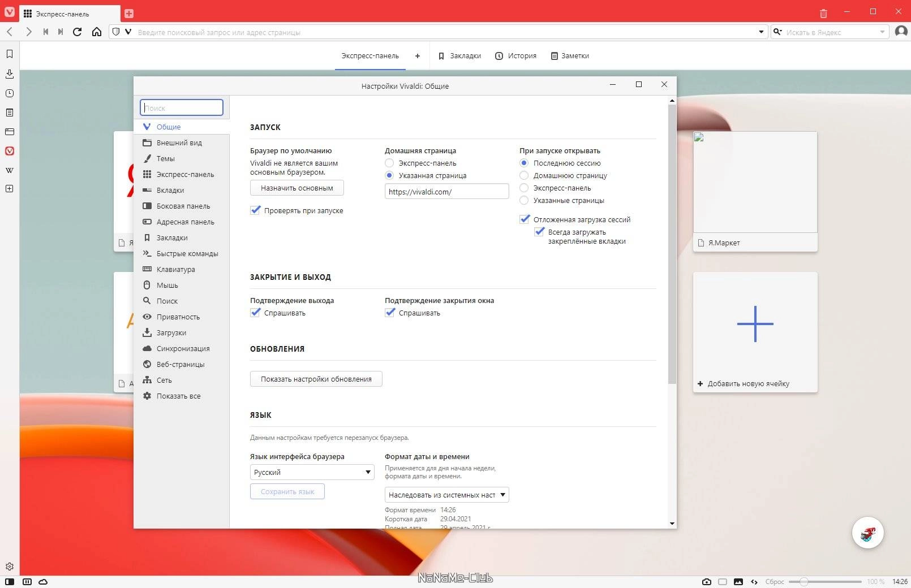Open the sync cloud icon in status bar

43,581
